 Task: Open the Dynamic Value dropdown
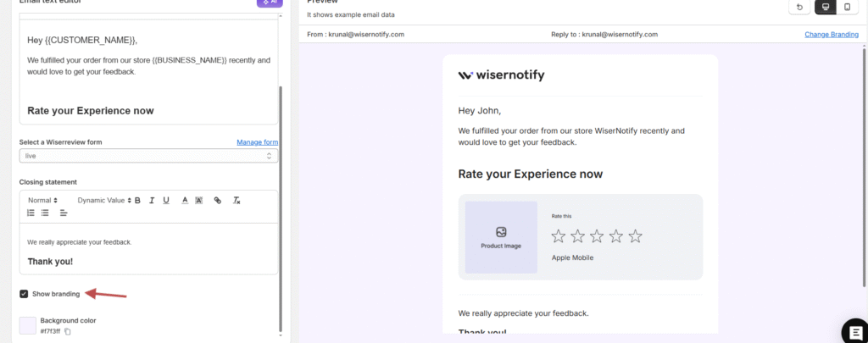(104, 201)
